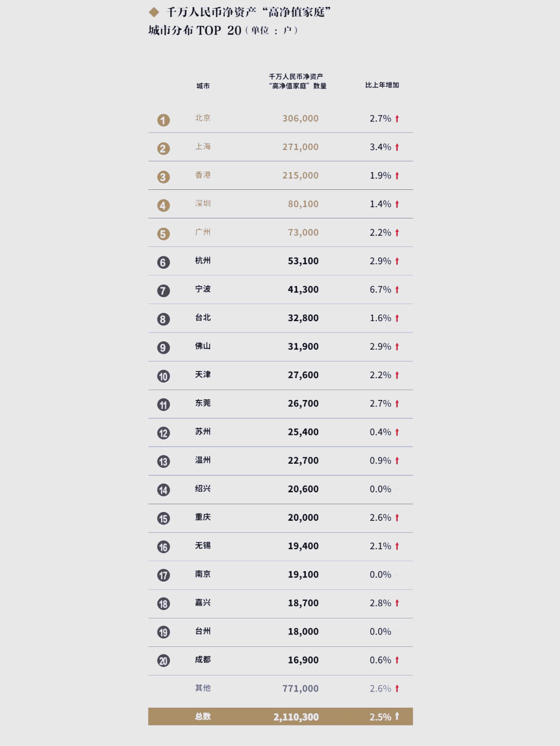
Task: Click the rank 1 badge beside 北京
Action: (163, 120)
